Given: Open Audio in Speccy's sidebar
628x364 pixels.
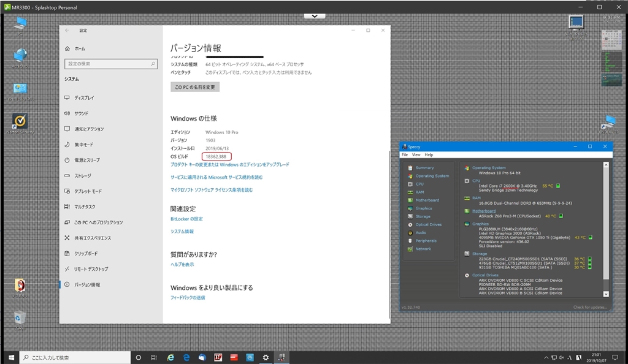Looking at the screenshot, I should [421, 232].
